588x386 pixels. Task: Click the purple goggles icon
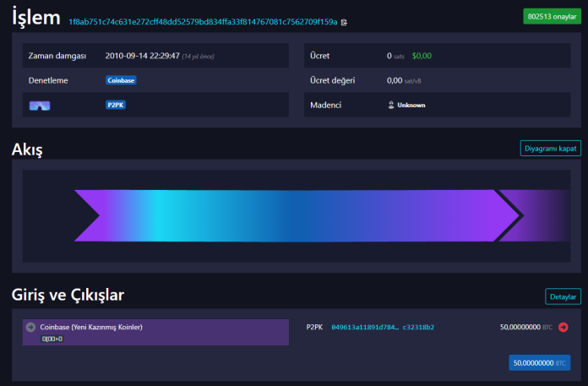(40, 106)
